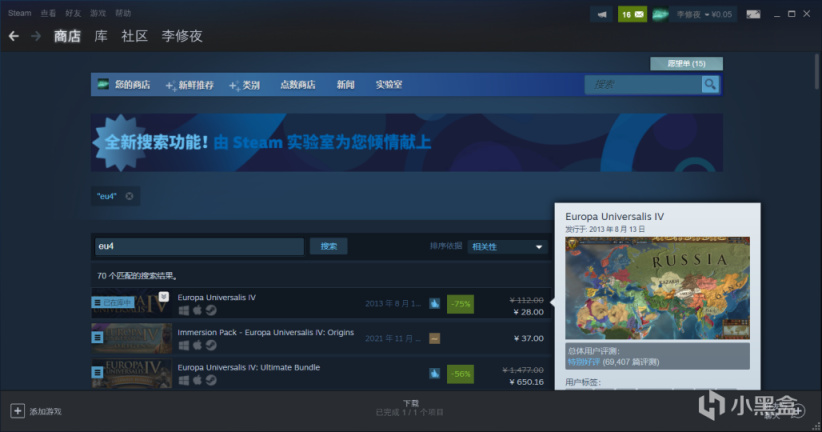
Task: Open 新闻 in the store bar
Action: click(x=345, y=84)
